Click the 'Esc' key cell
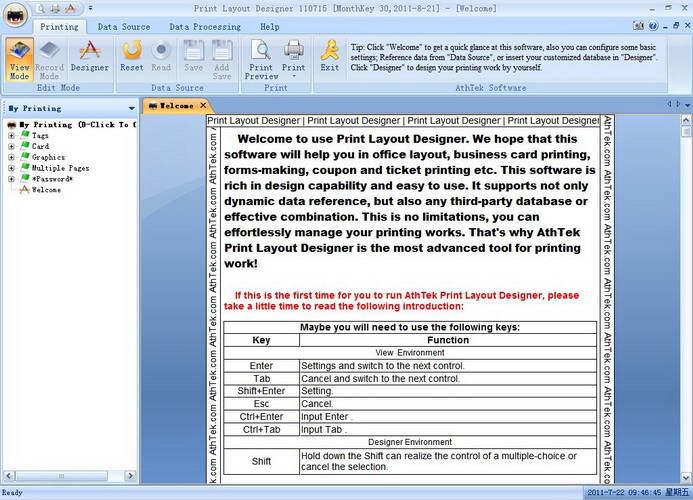The height and width of the screenshot is (500, 693). (261, 404)
